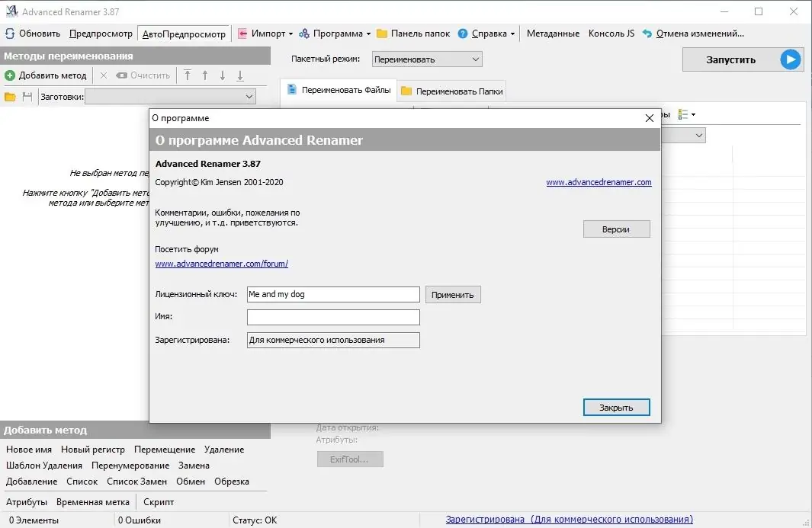Click the Применить license button
The image size is (812, 528).
coord(453,294)
